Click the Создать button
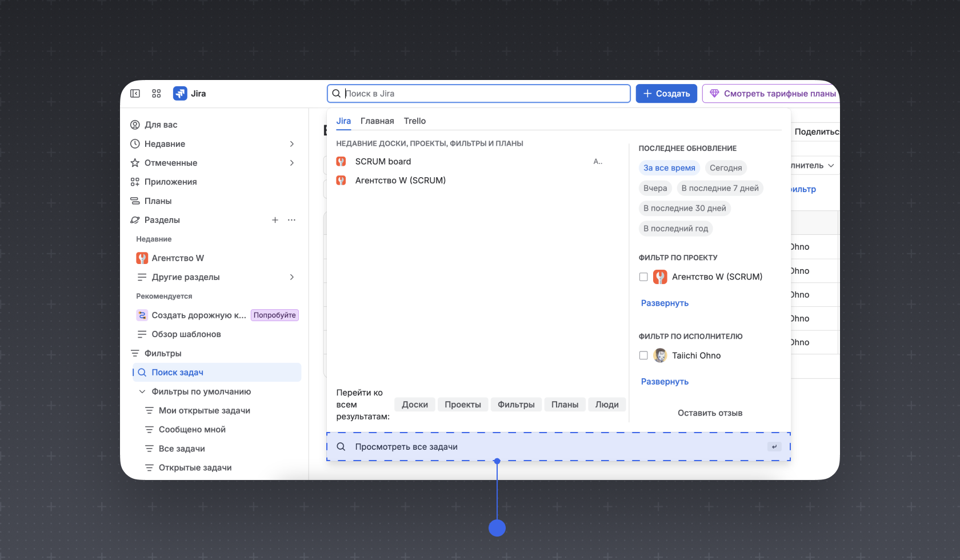Screen dimensions: 960x560 (x=666, y=94)
